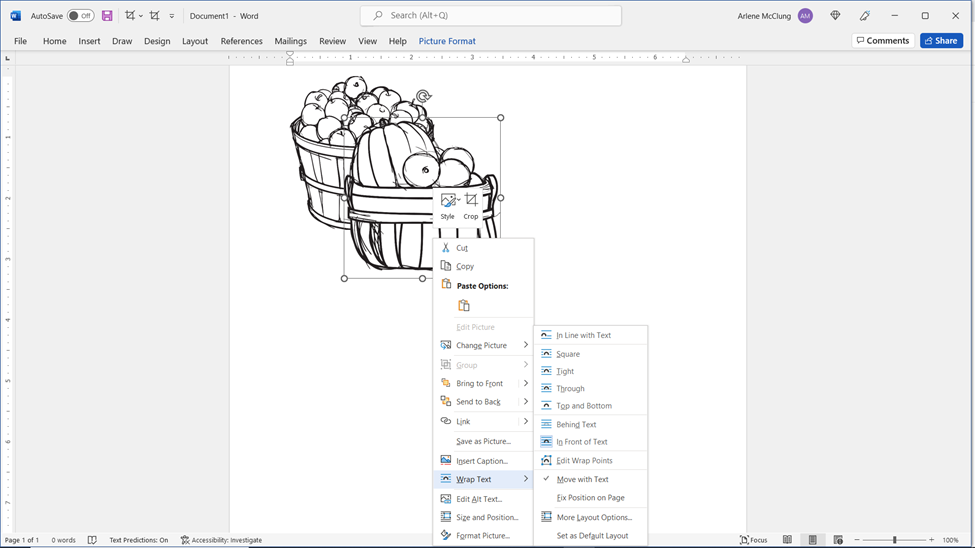Click the Search box
Viewport: 975px width, 548px height.
pyautogui.click(x=491, y=16)
